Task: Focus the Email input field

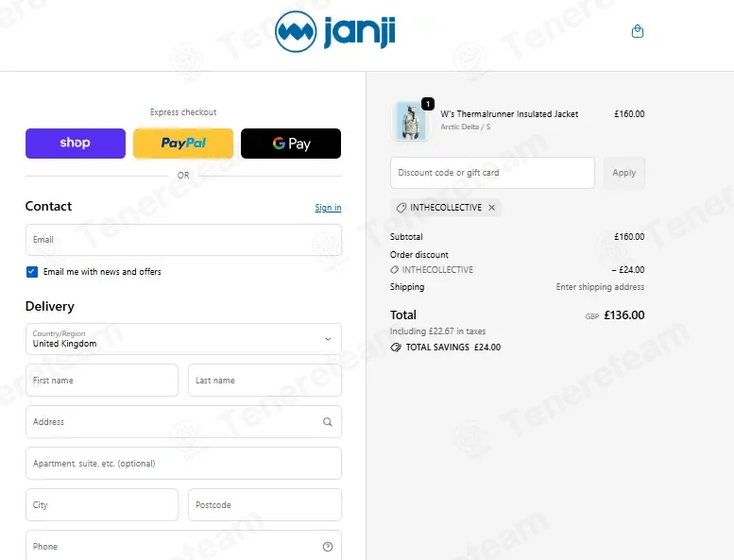Action: coord(183,240)
